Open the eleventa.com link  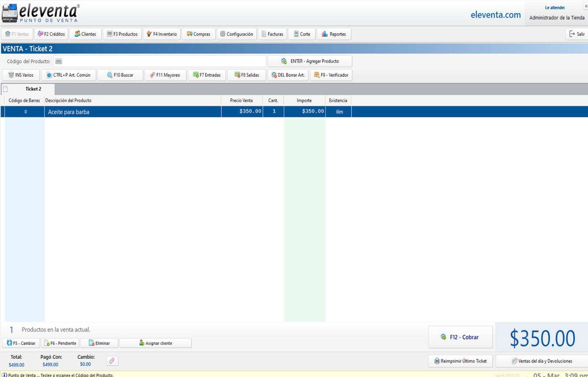click(x=495, y=15)
